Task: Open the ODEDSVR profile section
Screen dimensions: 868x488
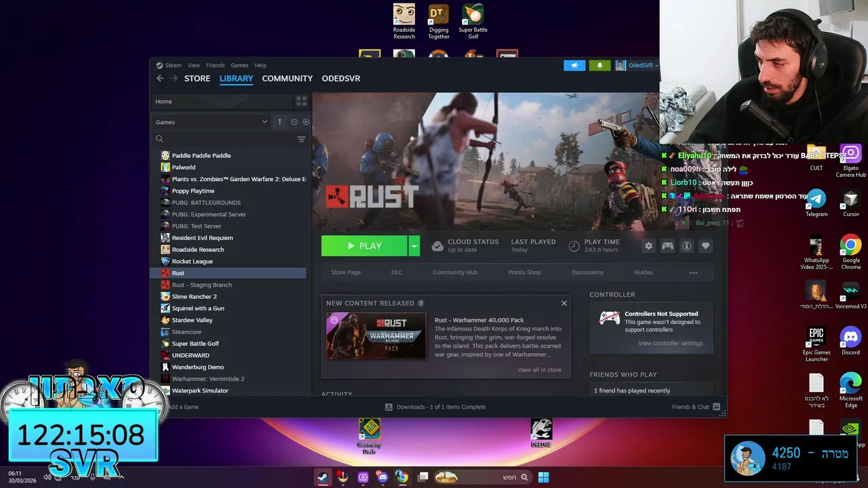Action: 341,79
